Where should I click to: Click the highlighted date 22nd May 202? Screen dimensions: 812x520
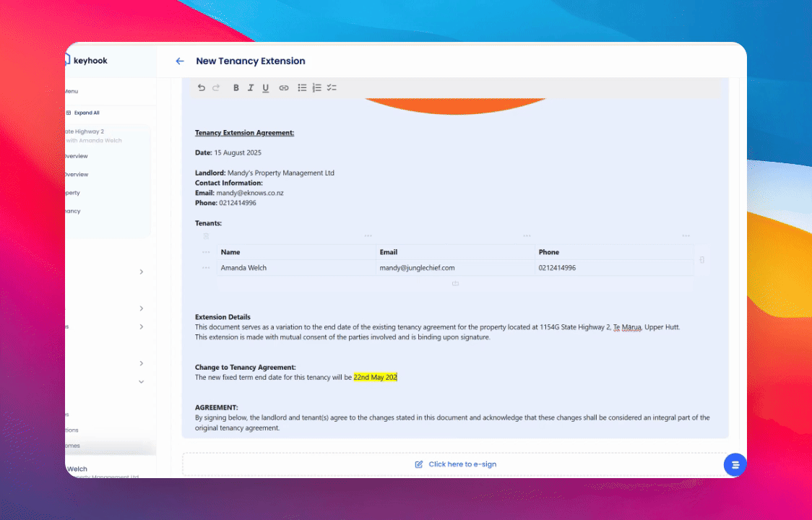(376, 378)
